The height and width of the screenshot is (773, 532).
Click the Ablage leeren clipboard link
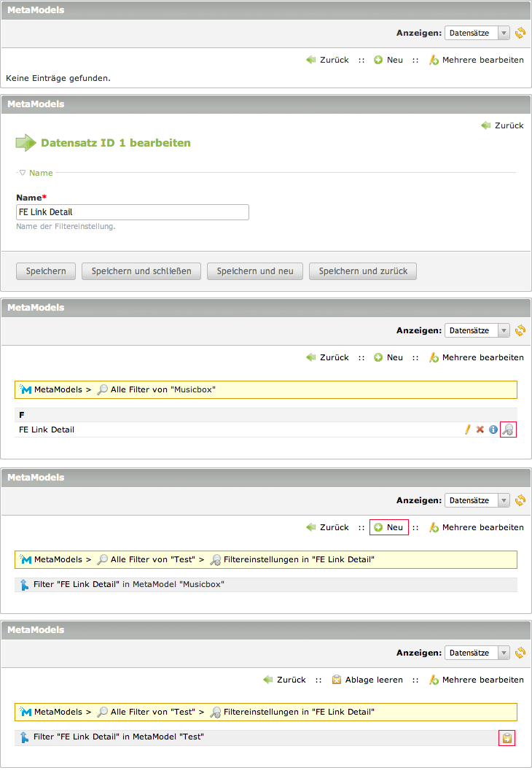pos(367,680)
